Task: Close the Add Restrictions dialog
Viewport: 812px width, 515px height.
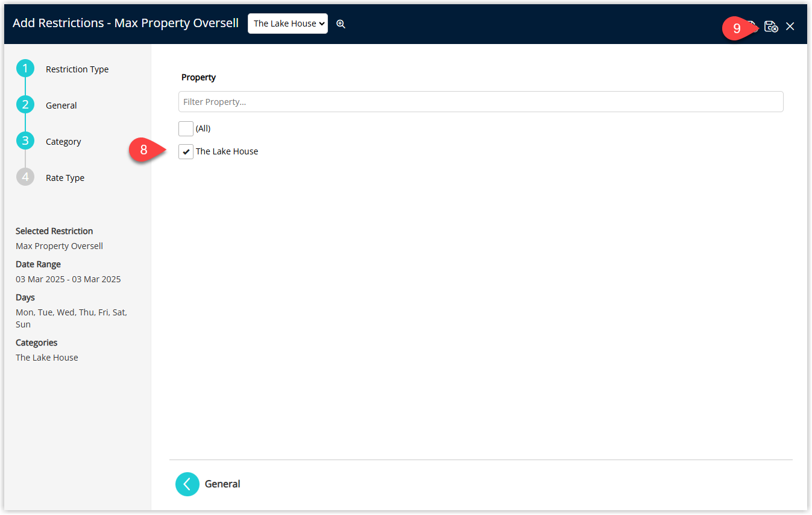Action: tap(790, 27)
